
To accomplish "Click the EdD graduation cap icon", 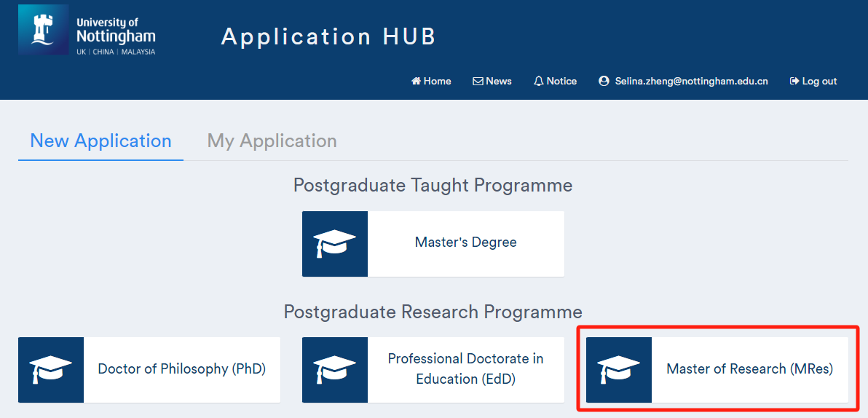I will tap(335, 370).
